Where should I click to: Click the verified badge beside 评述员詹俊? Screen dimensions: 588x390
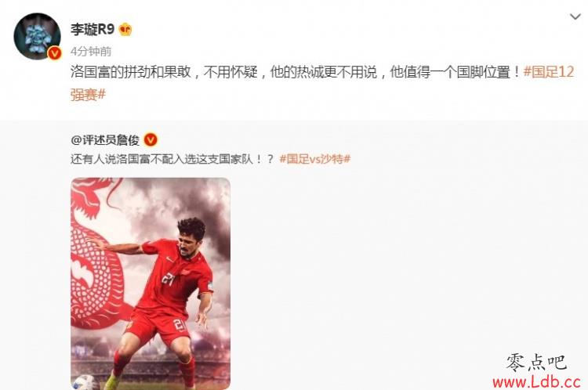[151, 139]
